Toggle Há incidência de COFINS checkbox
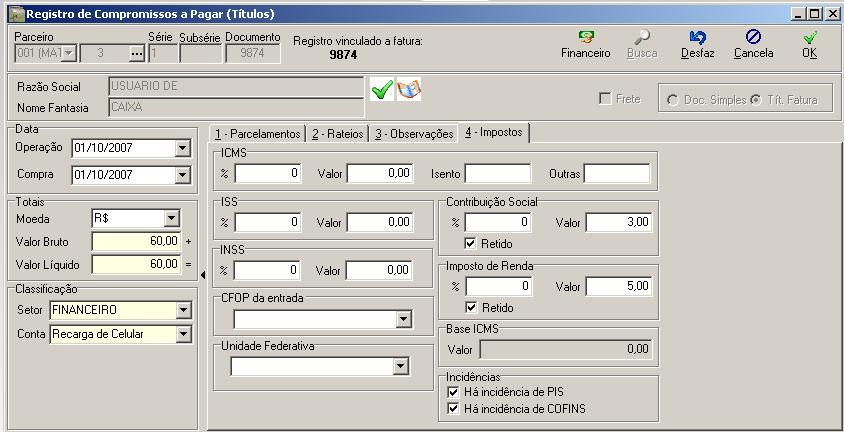 click(x=453, y=408)
